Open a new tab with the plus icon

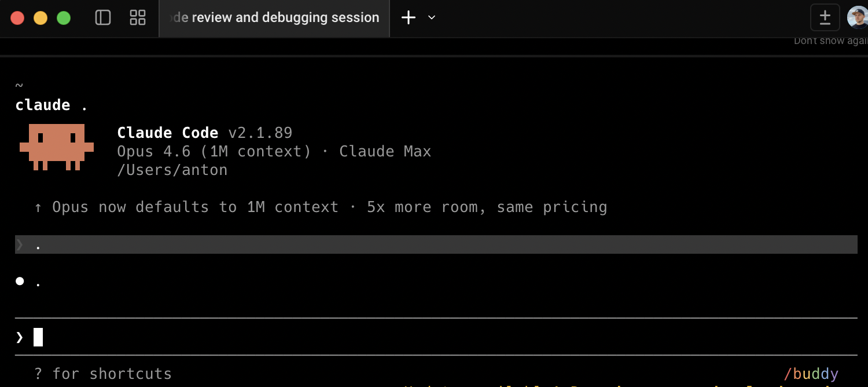click(x=409, y=18)
